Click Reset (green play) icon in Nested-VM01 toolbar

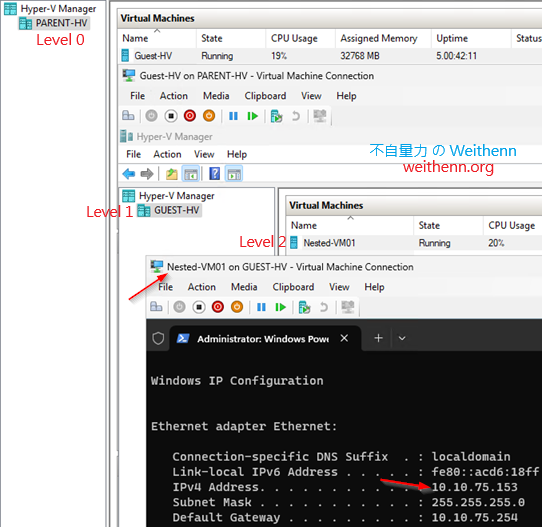pos(281,307)
